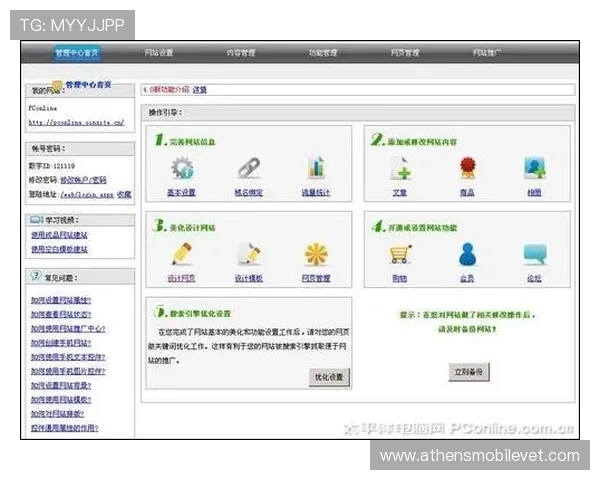Click the 数字ID:121119 text

[x=52, y=166]
